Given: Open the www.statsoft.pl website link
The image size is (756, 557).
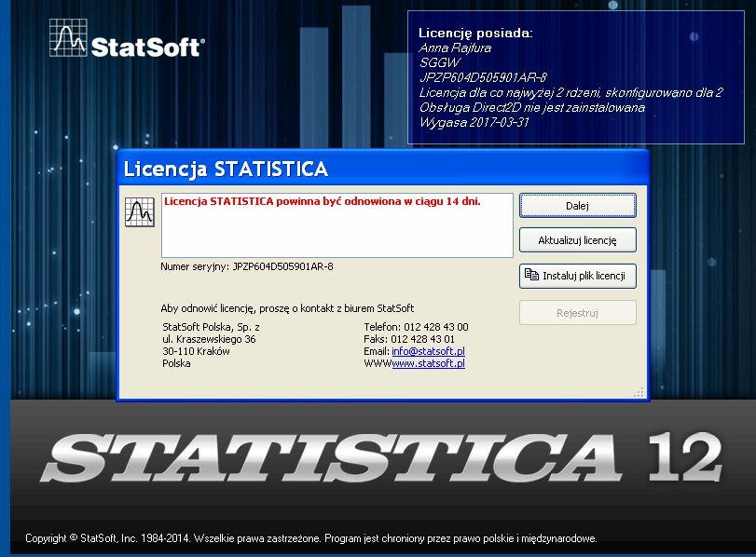Looking at the screenshot, I should coord(428,363).
